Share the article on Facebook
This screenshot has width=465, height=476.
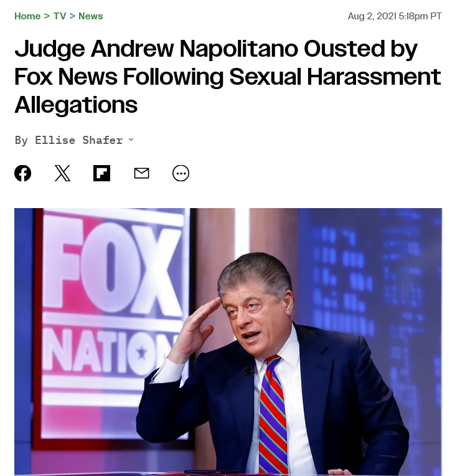click(x=23, y=173)
